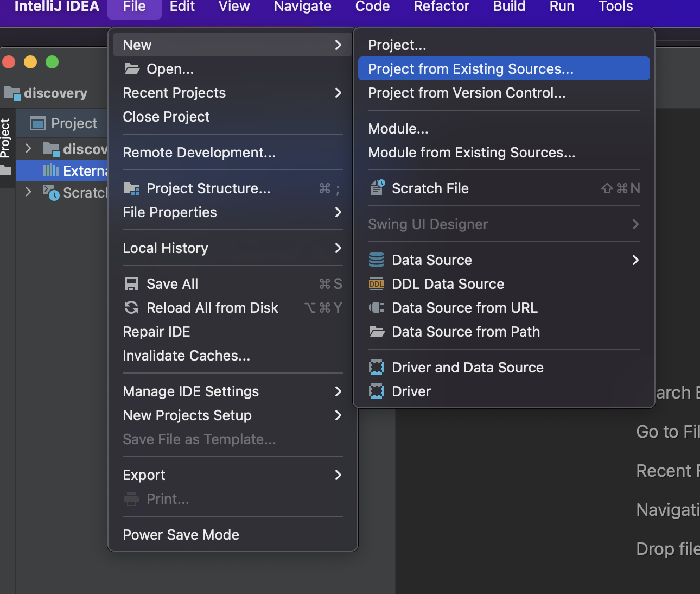Click the Data Source from URL icon
The image size is (700, 594).
click(377, 308)
